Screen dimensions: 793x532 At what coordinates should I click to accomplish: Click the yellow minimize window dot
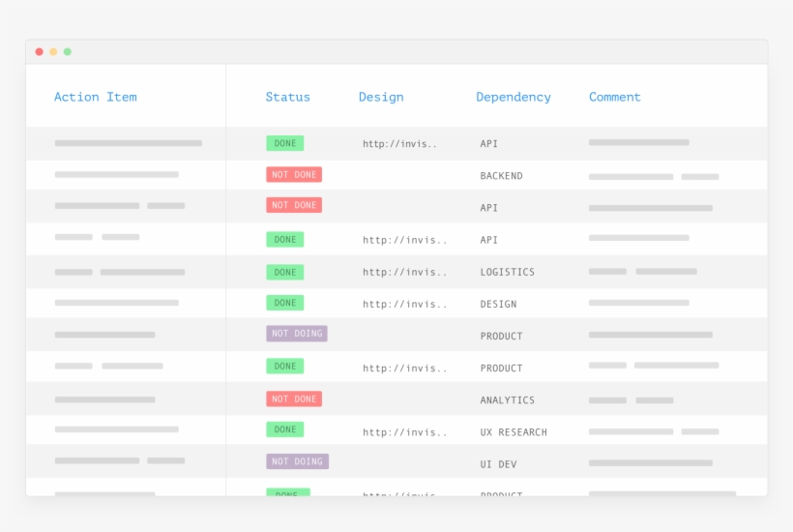click(x=53, y=52)
